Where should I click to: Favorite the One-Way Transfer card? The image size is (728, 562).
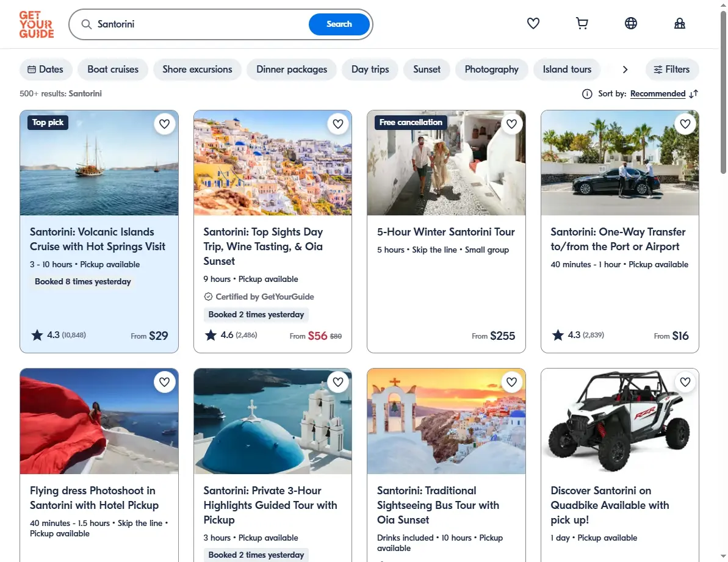pyautogui.click(x=685, y=124)
